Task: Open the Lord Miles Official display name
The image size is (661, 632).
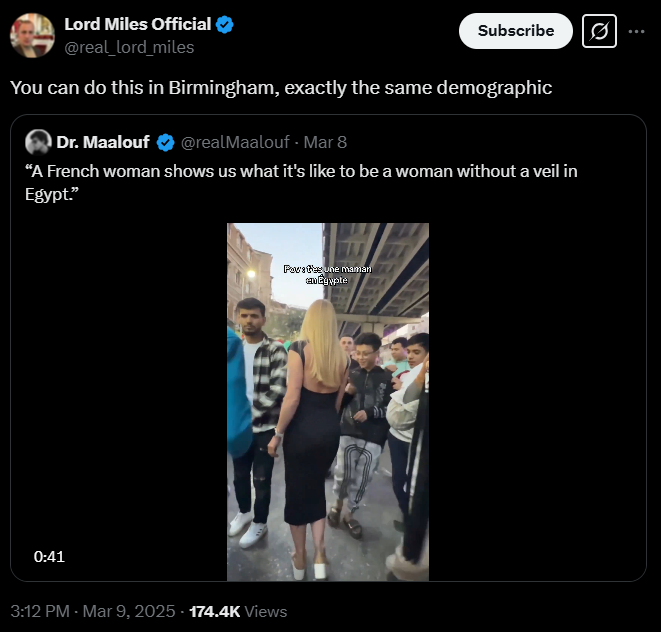Action: tap(138, 25)
